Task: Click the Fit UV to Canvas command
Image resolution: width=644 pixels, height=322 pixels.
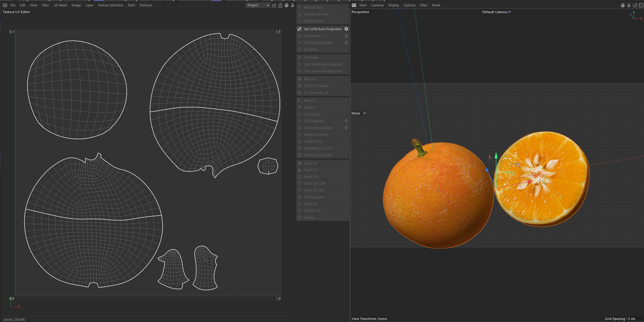Action: (316, 86)
